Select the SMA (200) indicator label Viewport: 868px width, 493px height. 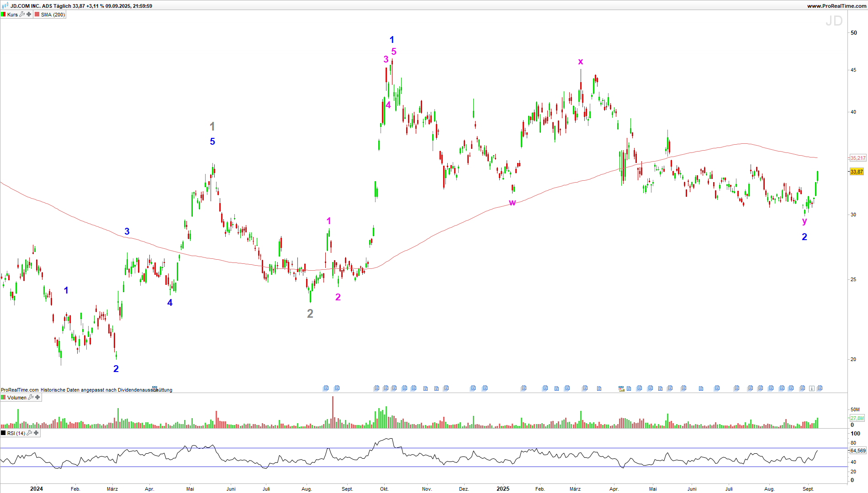tap(53, 15)
